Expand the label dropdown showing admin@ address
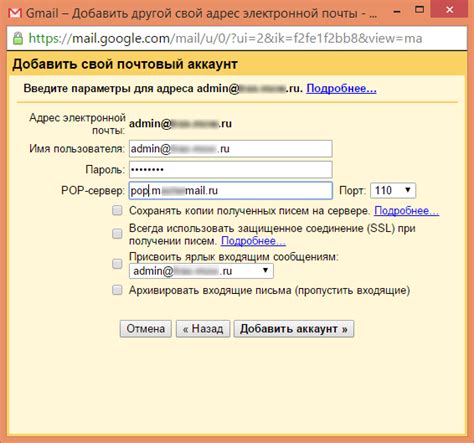The image size is (474, 443). pos(201,271)
